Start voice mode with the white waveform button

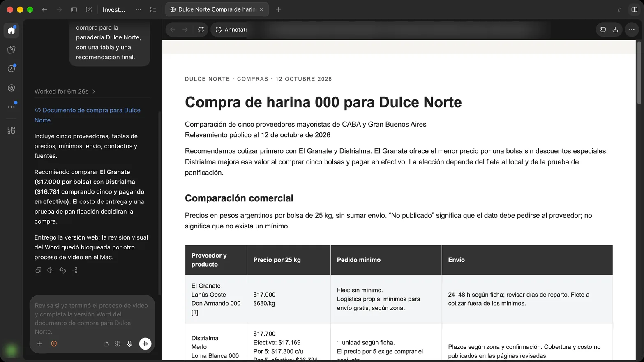pyautogui.click(x=145, y=344)
